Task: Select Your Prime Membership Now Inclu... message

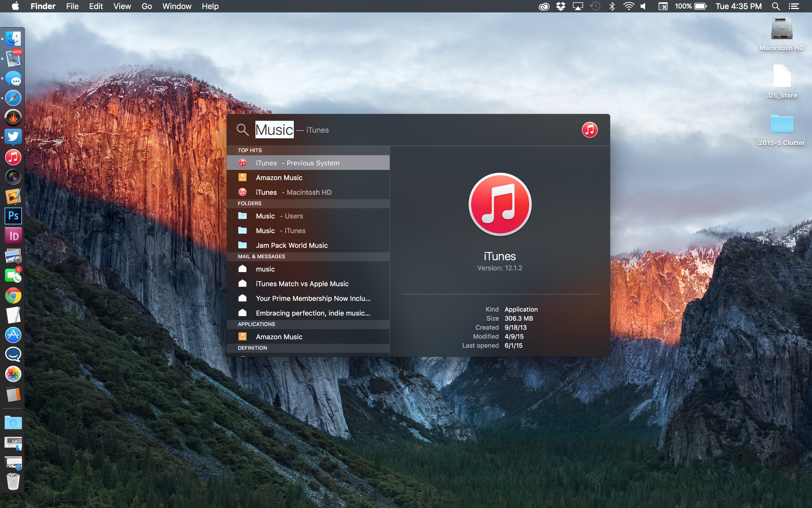Action: click(x=308, y=298)
